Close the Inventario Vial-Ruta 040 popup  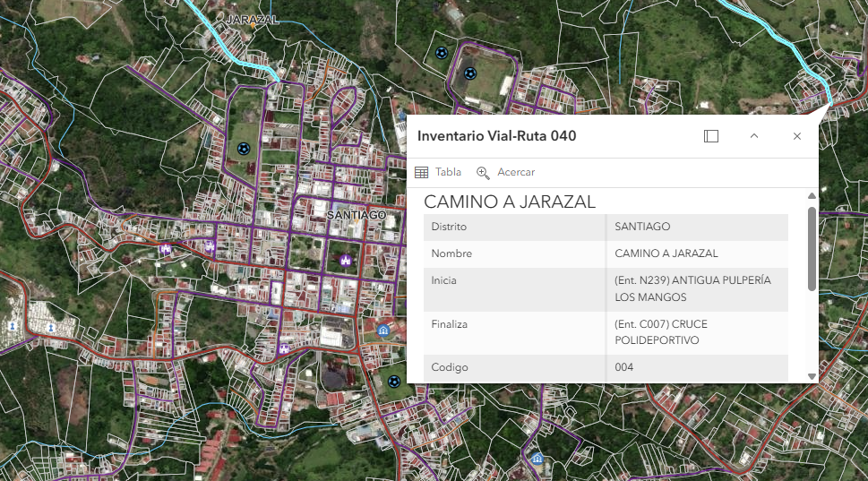pos(796,136)
